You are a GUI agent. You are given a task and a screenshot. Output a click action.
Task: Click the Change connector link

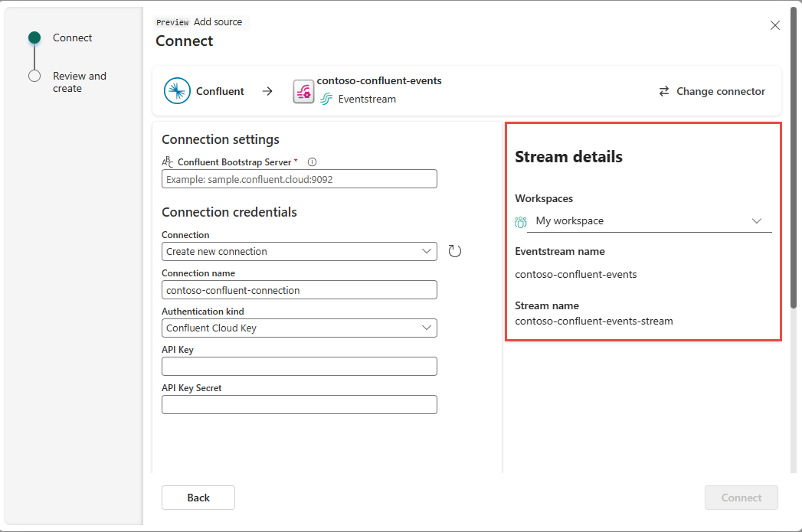click(719, 91)
